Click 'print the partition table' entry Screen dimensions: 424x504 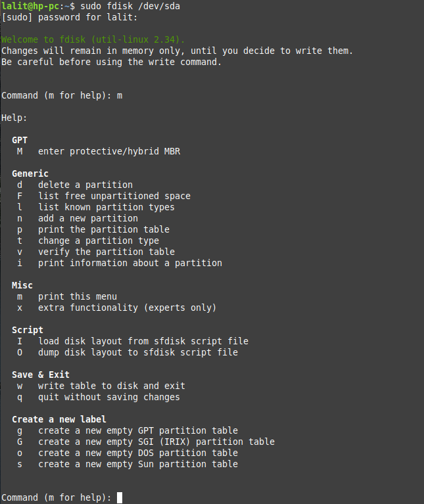(103, 229)
